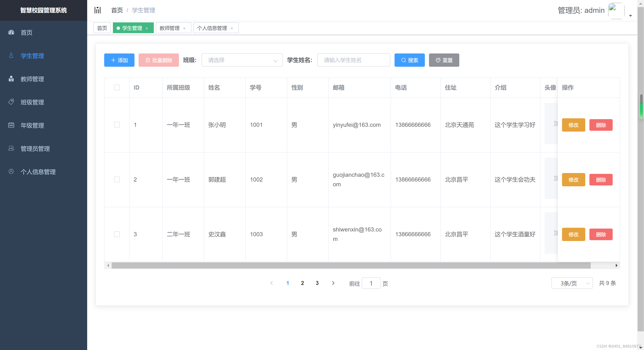Close the 教师管理 tab
The width and height of the screenshot is (644, 350).
[184, 28]
